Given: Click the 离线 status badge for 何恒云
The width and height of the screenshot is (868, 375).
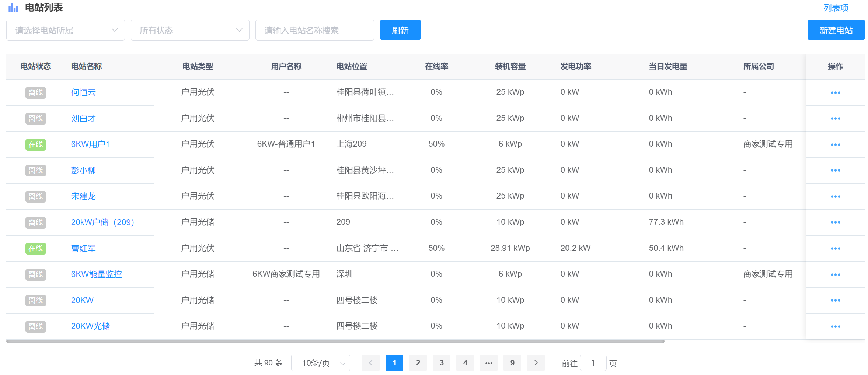Looking at the screenshot, I should pyautogui.click(x=36, y=92).
